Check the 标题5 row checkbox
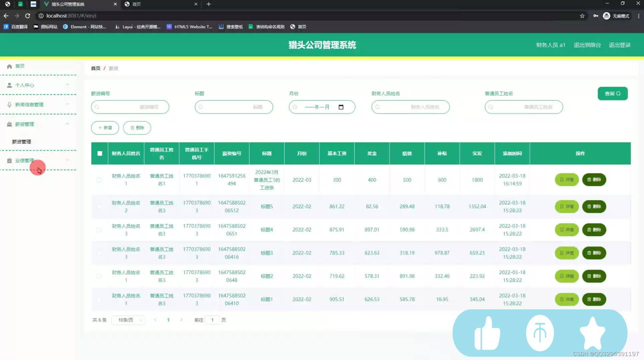Screen dimensions: 644x360 pos(99,207)
